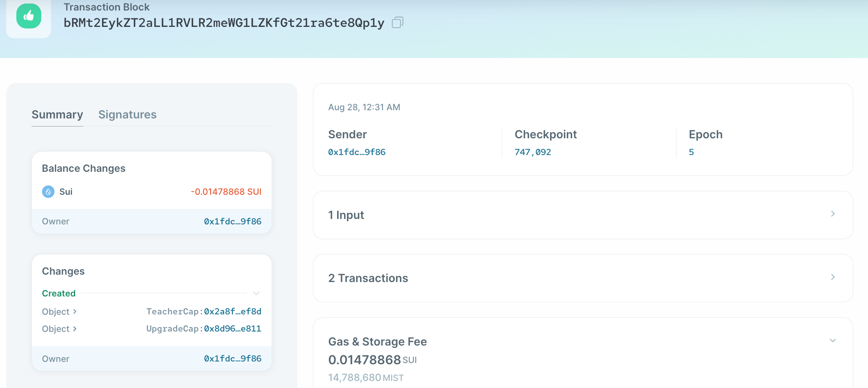Expand the TeacherCap Object row
This screenshot has height=388, width=868.
59,312
